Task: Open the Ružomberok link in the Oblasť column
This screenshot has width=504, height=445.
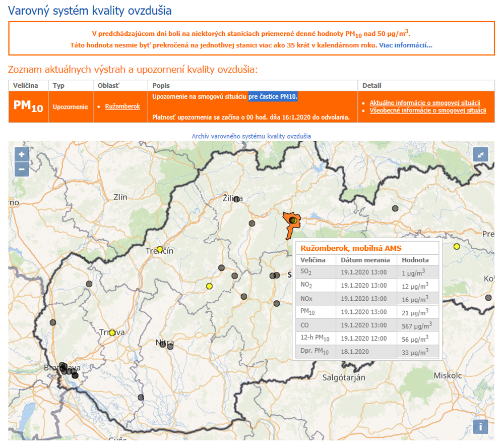Action: [122, 106]
